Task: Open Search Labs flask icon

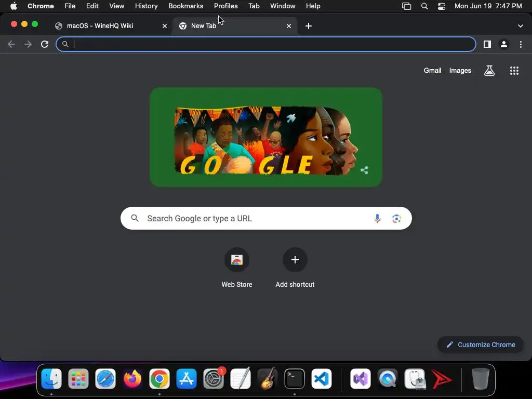Action: pos(489,71)
